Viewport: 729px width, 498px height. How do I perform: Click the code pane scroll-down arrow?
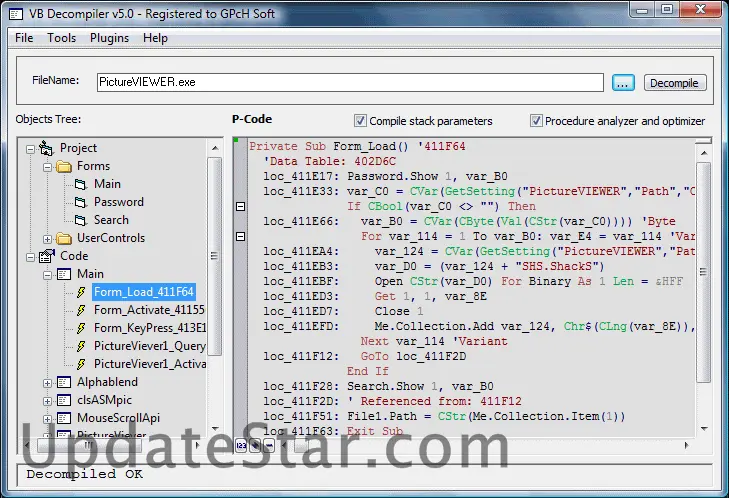(704, 428)
